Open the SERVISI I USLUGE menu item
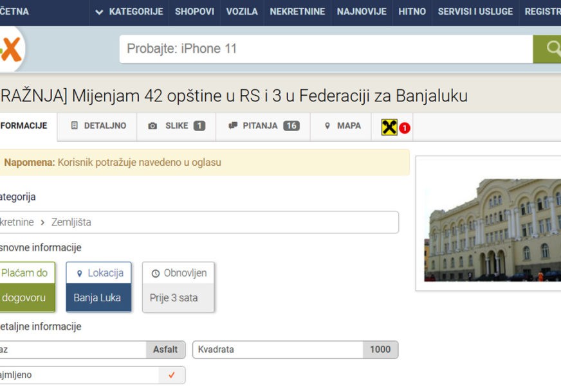This screenshot has width=561, height=392. (x=475, y=12)
